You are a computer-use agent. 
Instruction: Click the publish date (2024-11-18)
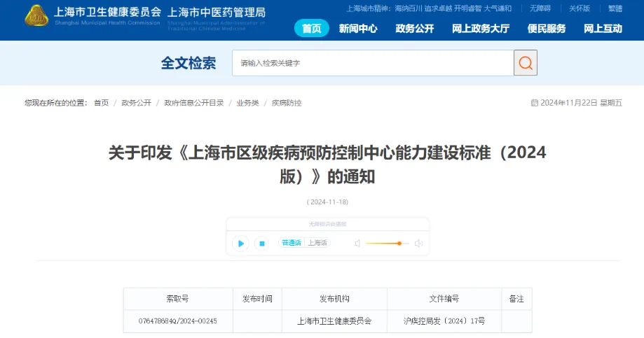coord(327,202)
